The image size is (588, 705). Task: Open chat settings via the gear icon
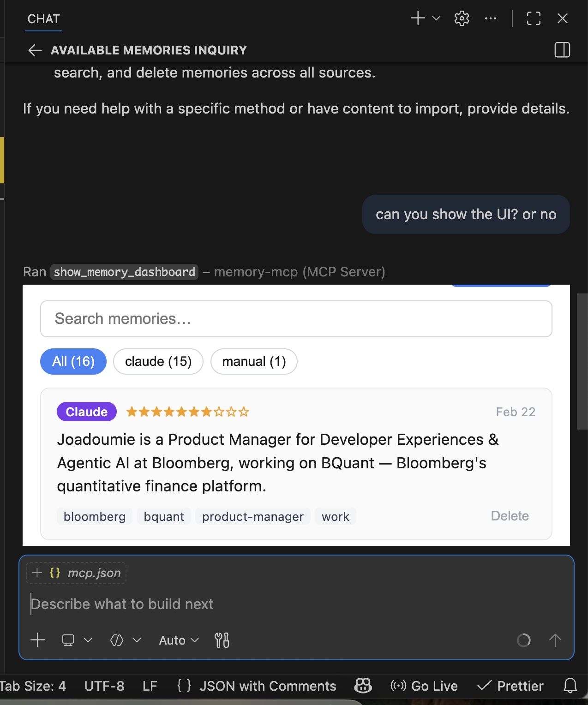[x=461, y=18]
